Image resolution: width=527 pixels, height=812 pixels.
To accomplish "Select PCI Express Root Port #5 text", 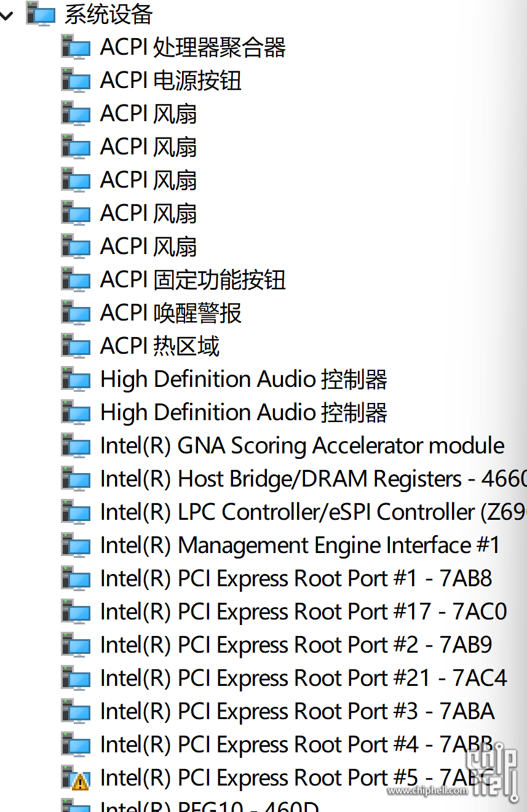I will click(x=297, y=778).
